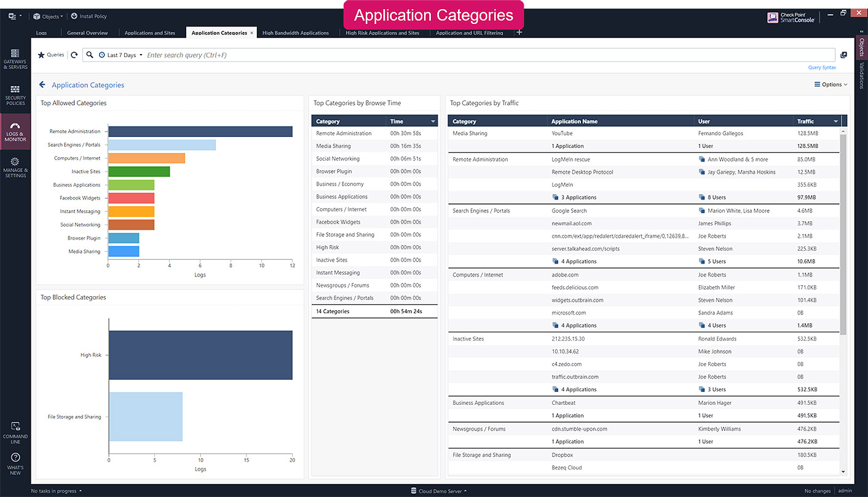Open the Query Syntax link
The height and width of the screenshot is (497, 868).
(822, 68)
